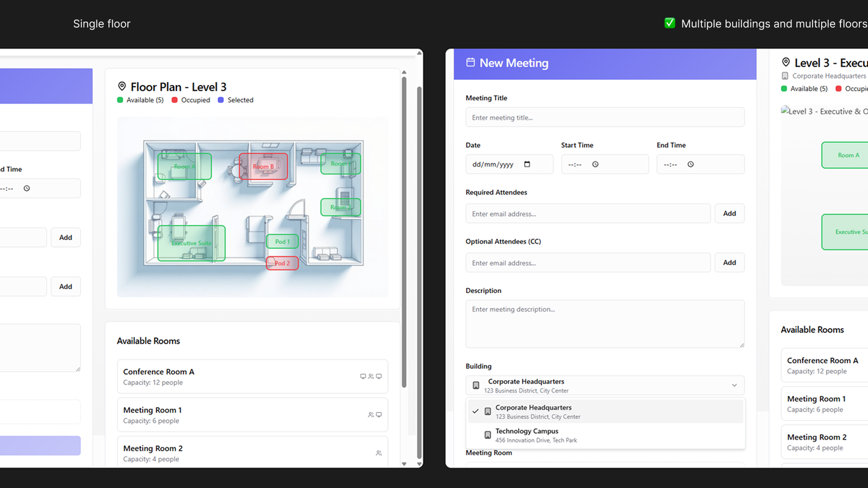Click the green Available (5) legend swatch in left window
This screenshot has width=868, height=488.
click(120, 100)
